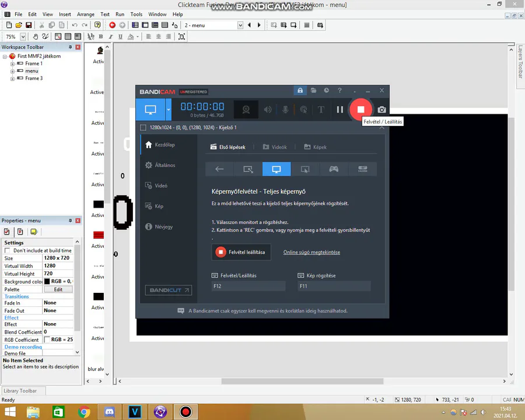Click the Cut scissors icon

click(41, 25)
